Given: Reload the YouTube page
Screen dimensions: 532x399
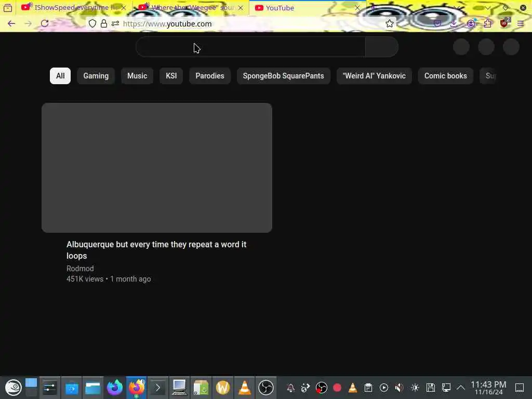Looking at the screenshot, I should [x=45, y=23].
